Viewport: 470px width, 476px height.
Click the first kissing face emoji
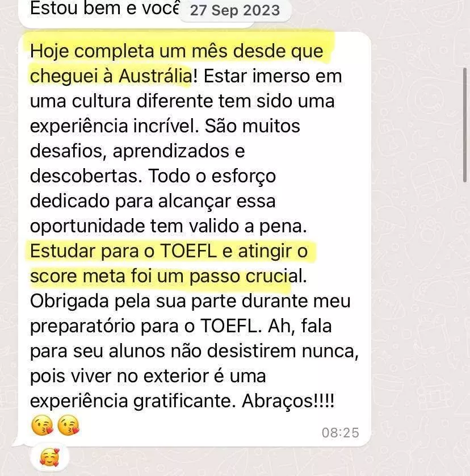click(x=43, y=425)
